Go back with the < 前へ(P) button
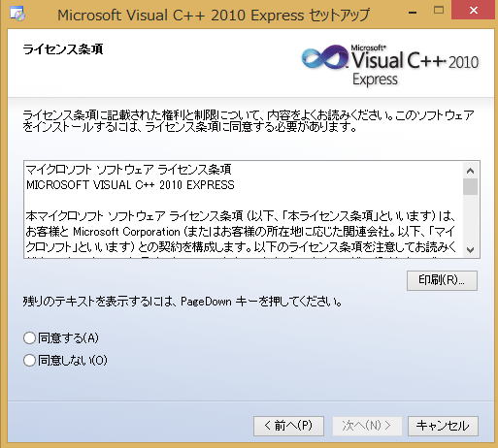Image resolution: width=498 pixels, height=448 pixels. click(x=288, y=426)
